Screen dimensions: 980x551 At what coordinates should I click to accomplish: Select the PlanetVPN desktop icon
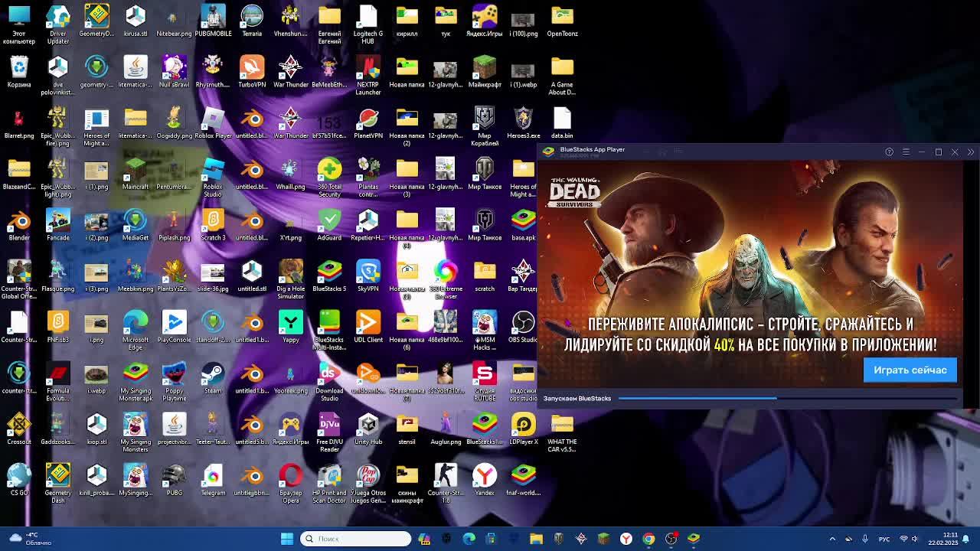tap(368, 123)
